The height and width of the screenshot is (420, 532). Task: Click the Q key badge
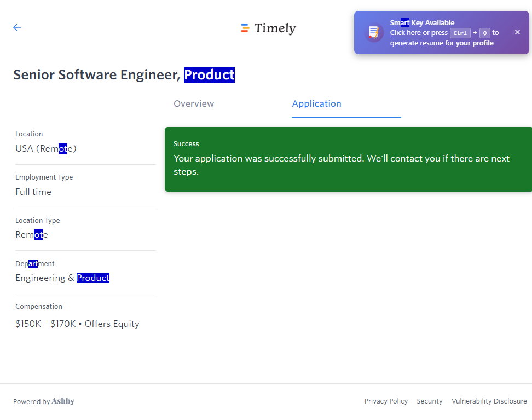(x=484, y=33)
